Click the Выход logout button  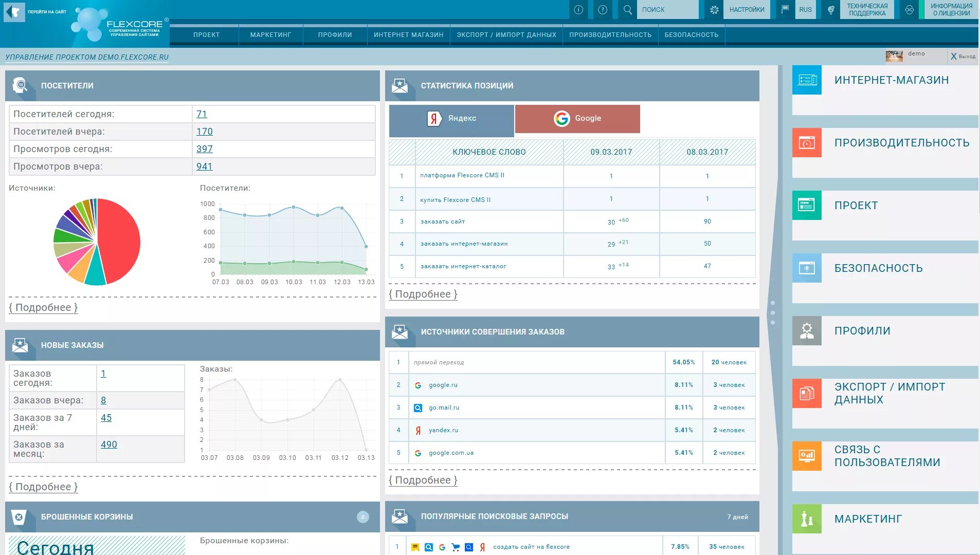coord(963,56)
